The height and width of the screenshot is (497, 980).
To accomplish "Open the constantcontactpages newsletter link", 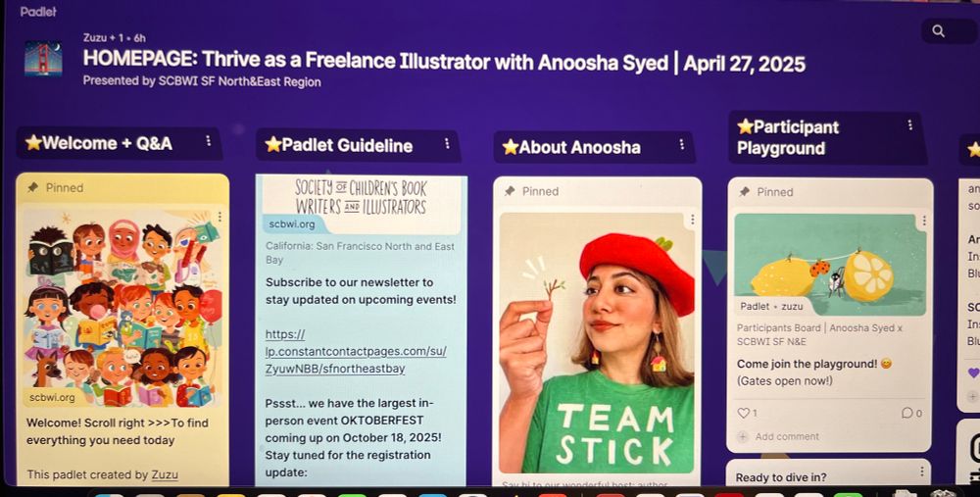I will pos(357,351).
